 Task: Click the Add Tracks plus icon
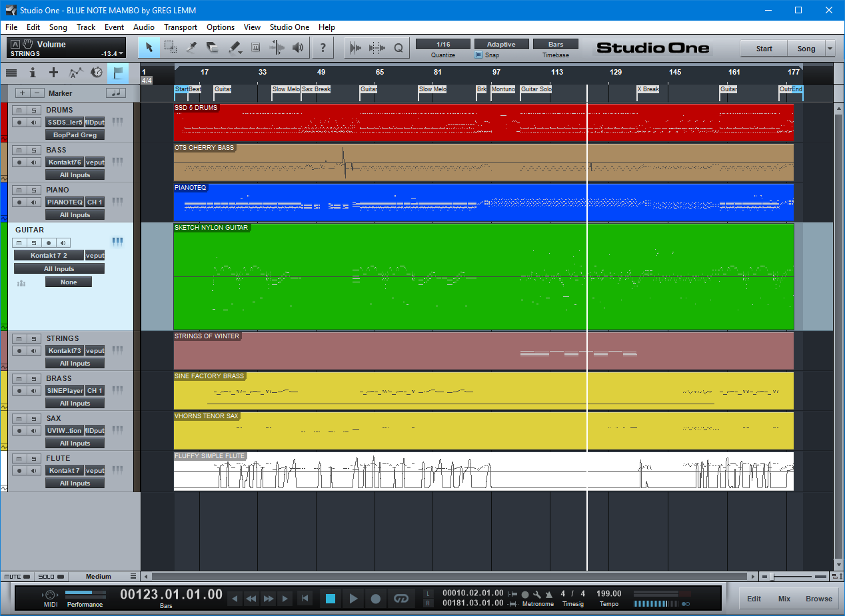[x=54, y=73]
